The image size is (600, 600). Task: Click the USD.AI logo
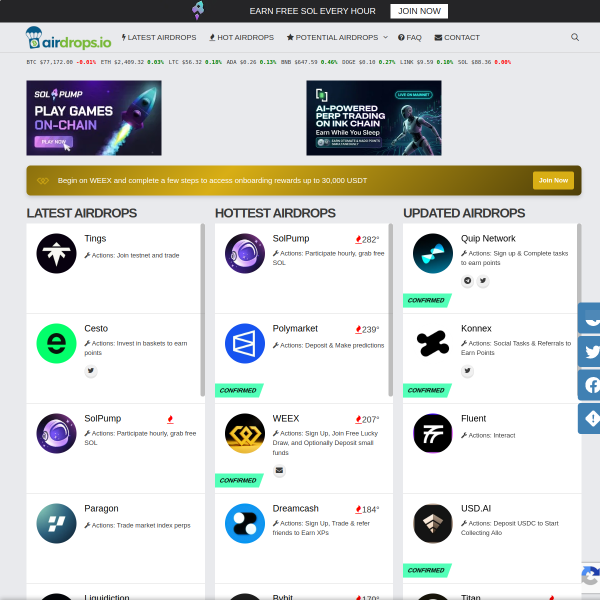[433, 523]
